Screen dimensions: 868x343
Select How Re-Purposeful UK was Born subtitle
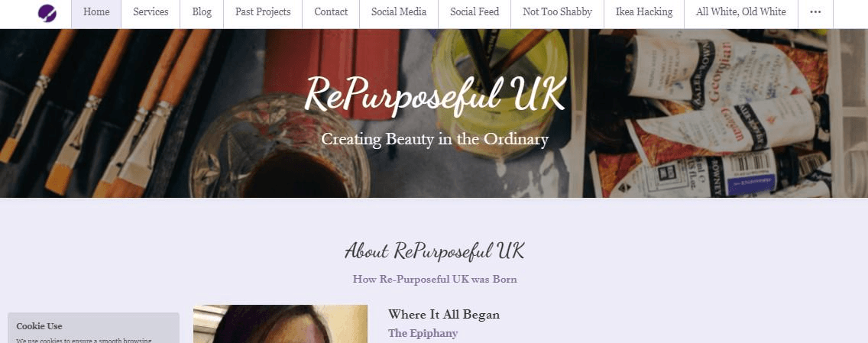pos(435,279)
